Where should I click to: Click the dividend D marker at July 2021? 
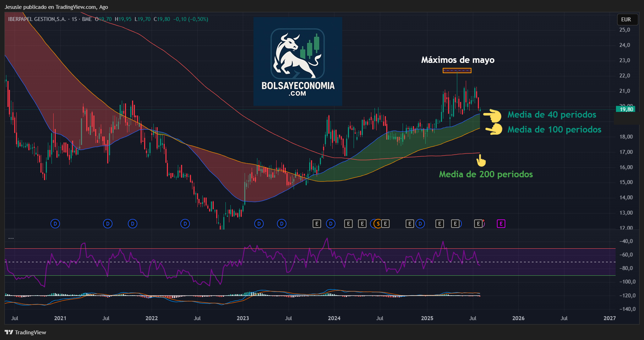click(108, 223)
